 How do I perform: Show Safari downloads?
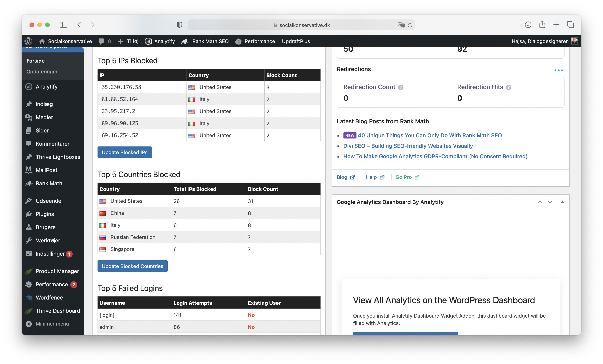pos(528,25)
